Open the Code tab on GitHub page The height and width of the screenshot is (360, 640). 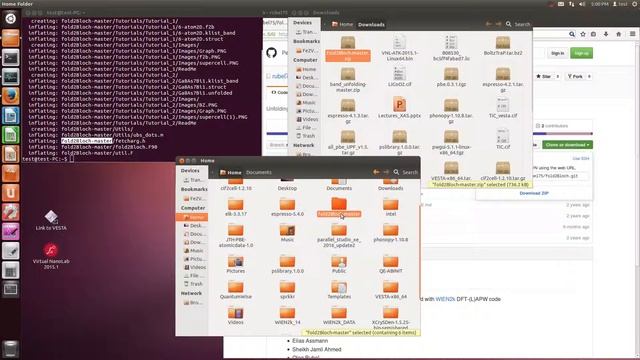pos(280,93)
